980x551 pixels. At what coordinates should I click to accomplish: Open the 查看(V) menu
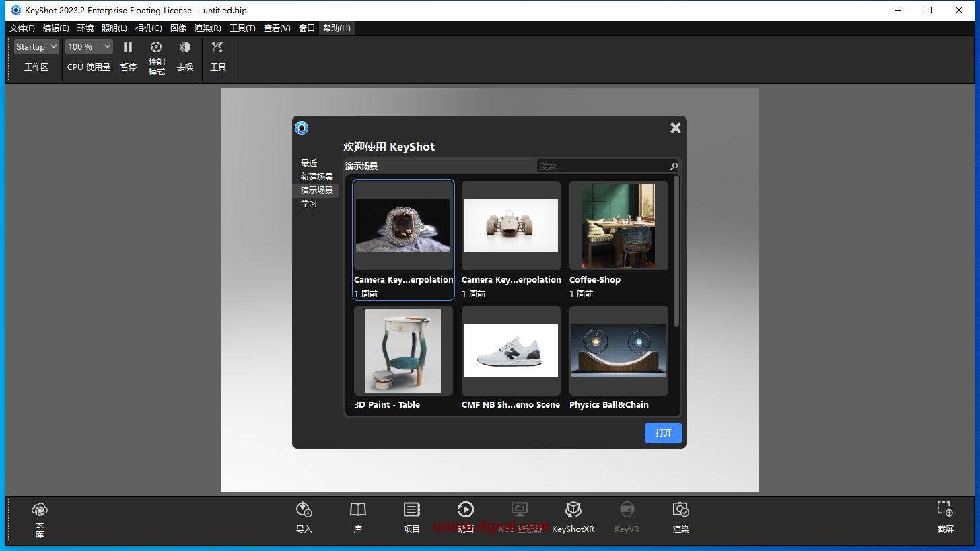pos(277,28)
